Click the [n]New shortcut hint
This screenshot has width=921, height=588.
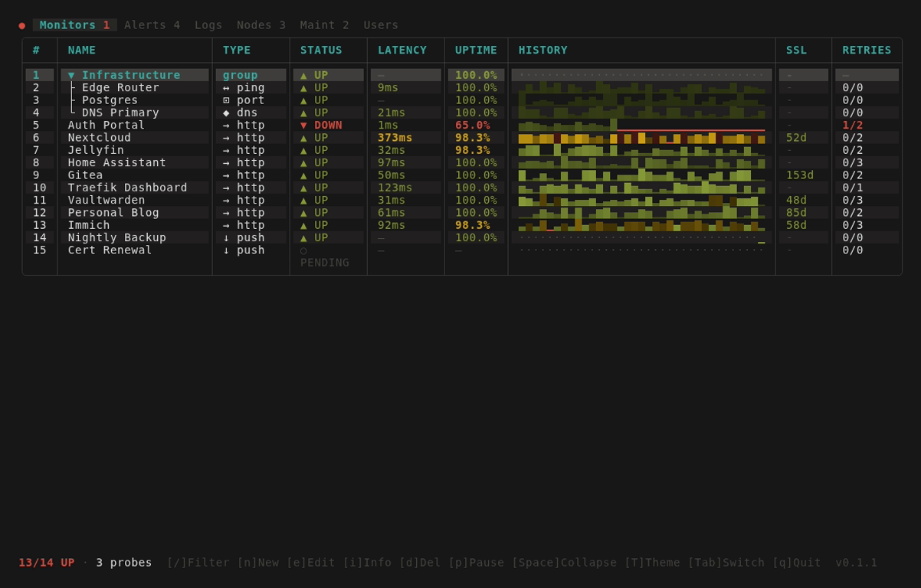[258, 563]
